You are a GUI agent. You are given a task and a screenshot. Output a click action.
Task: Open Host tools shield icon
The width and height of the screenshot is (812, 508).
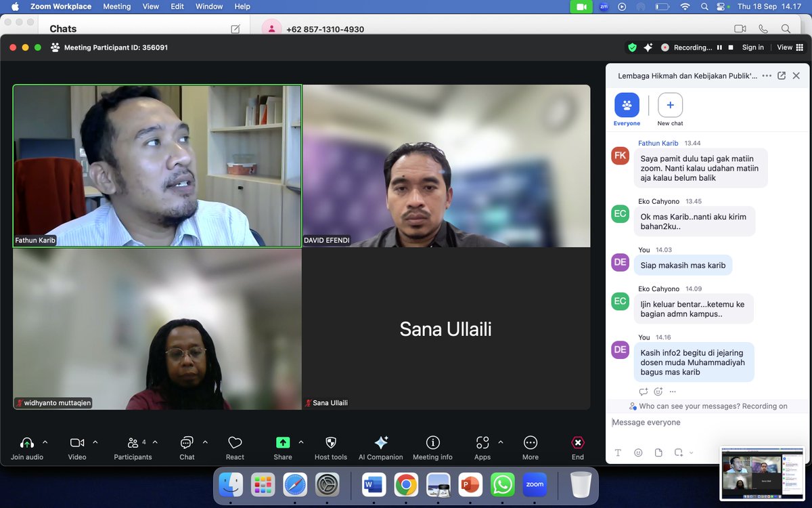(331, 442)
